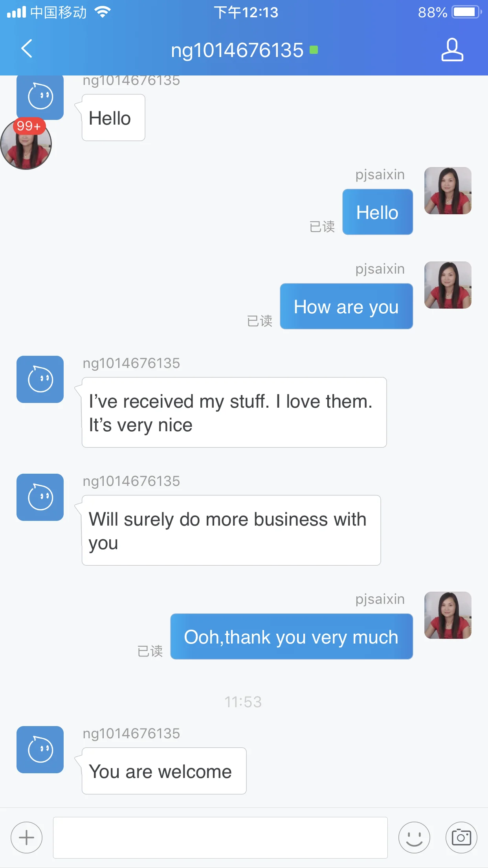Viewport: 488px width, 868px height.
Task: Tap ng1014676135 avatar beside "You are welcome"
Action: click(x=40, y=749)
